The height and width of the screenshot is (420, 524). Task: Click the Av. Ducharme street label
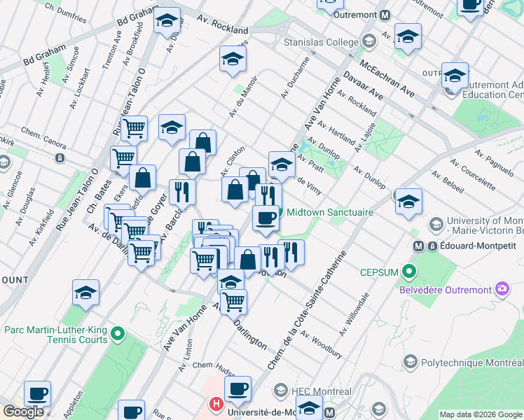[x=295, y=78]
